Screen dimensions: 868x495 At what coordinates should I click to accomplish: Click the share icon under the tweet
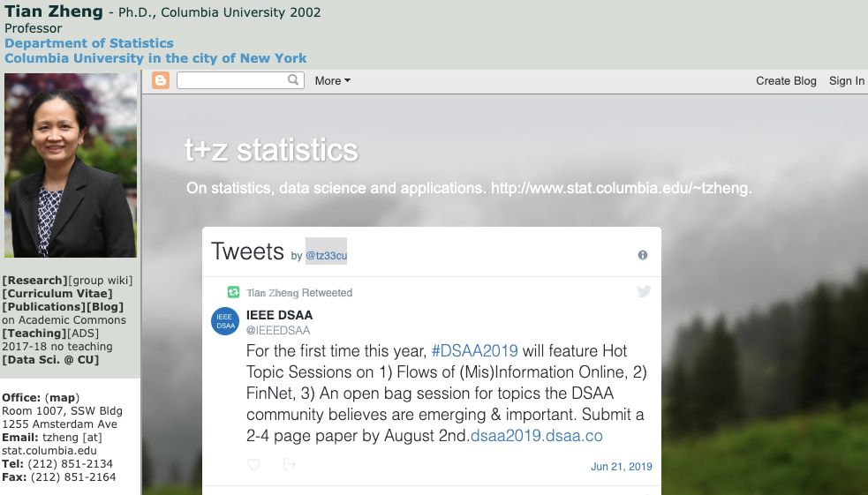point(289,464)
